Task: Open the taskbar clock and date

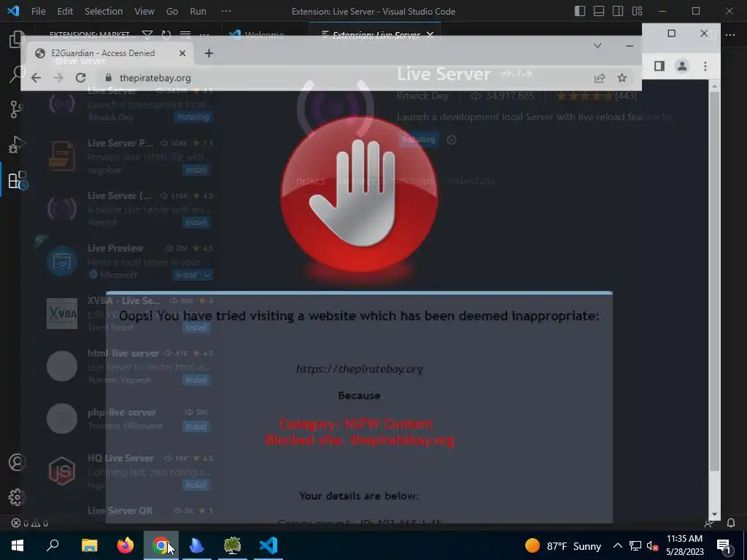Action: [x=684, y=545]
